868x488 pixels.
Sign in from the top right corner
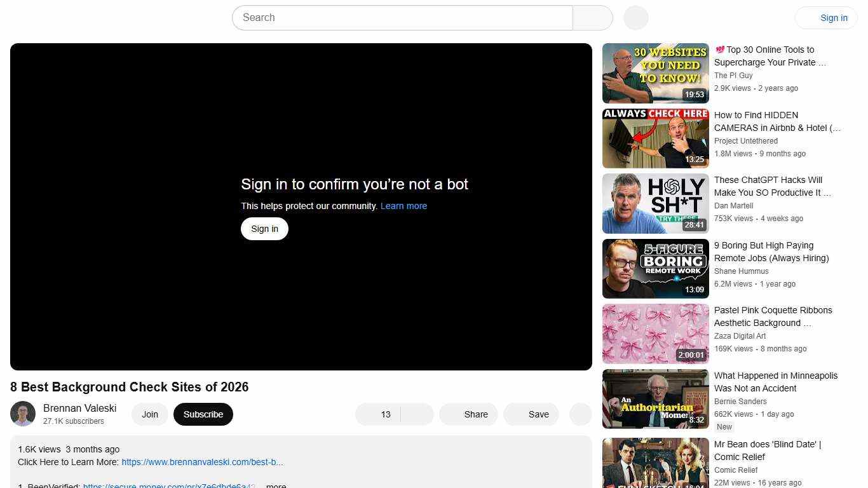point(834,17)
